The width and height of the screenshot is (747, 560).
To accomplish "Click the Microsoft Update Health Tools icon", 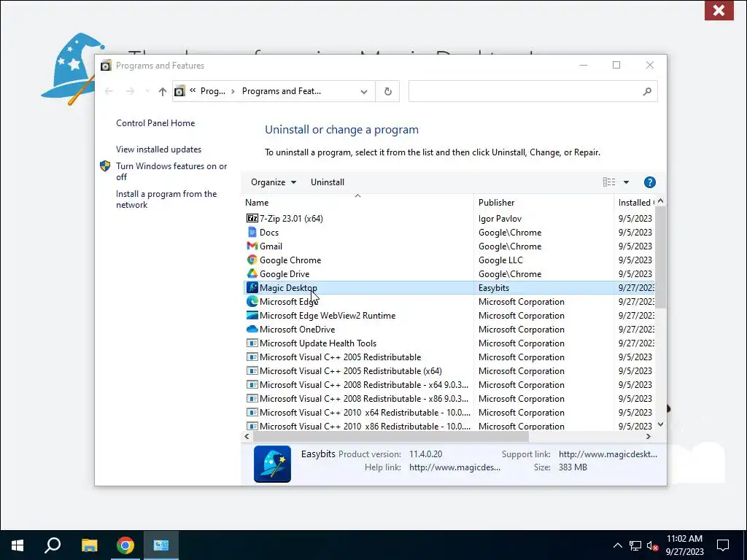I will point(252,343).
